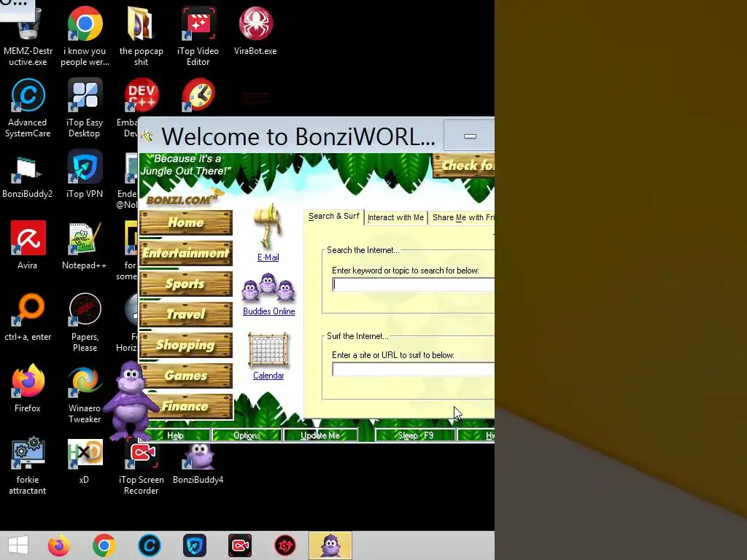Click the Update Me button
Viewport: 747px width, 560px height.
point(320,435)
